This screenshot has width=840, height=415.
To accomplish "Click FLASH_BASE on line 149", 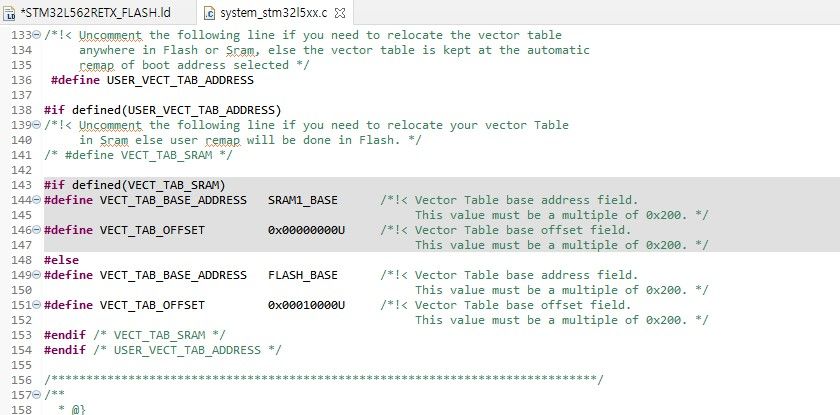I will [x=303, y=275].
